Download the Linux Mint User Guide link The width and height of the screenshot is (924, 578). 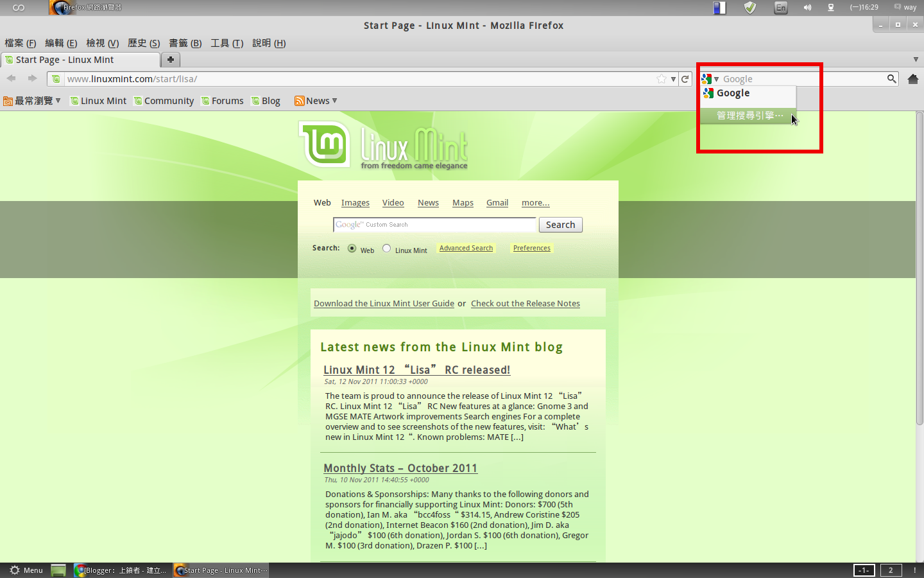point(384,303)
